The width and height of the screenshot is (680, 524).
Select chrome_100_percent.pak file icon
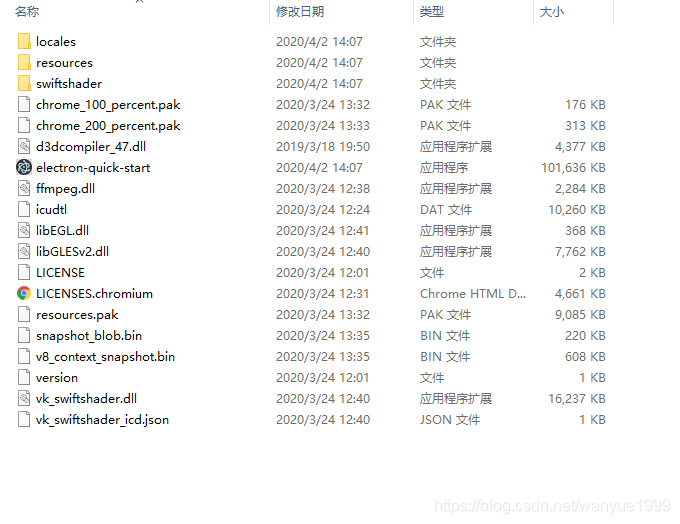[24, 105]
